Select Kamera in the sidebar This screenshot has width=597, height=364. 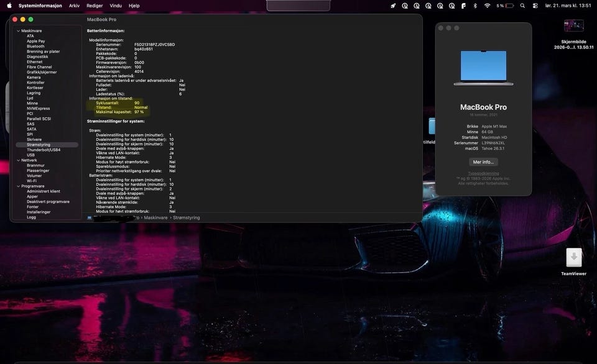[34, 77]
